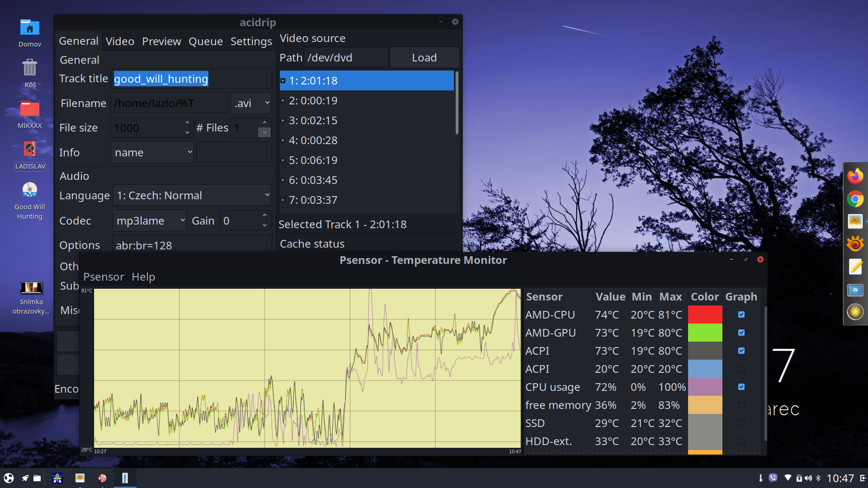This screenshot has height=488, width=868.
Task: Click the acidrip disc icon in taskbar
Action: [x=103, y=478]
